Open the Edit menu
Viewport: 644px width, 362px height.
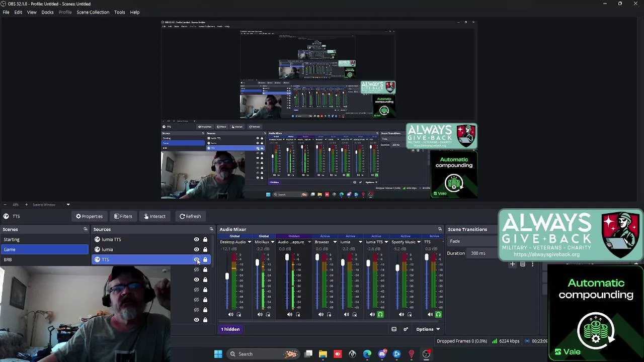[x=18, y=12]
